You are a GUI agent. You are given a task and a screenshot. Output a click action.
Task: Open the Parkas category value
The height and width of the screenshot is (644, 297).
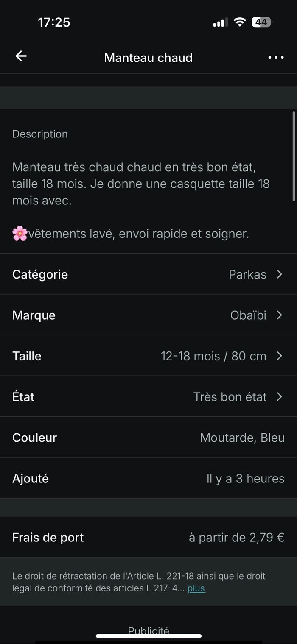247,274
